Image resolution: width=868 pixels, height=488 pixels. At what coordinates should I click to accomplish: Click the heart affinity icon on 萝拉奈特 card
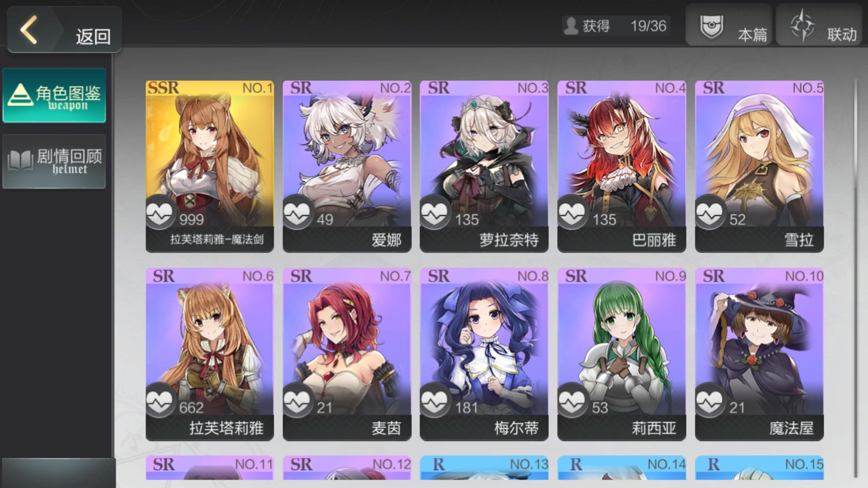point(435,213)
